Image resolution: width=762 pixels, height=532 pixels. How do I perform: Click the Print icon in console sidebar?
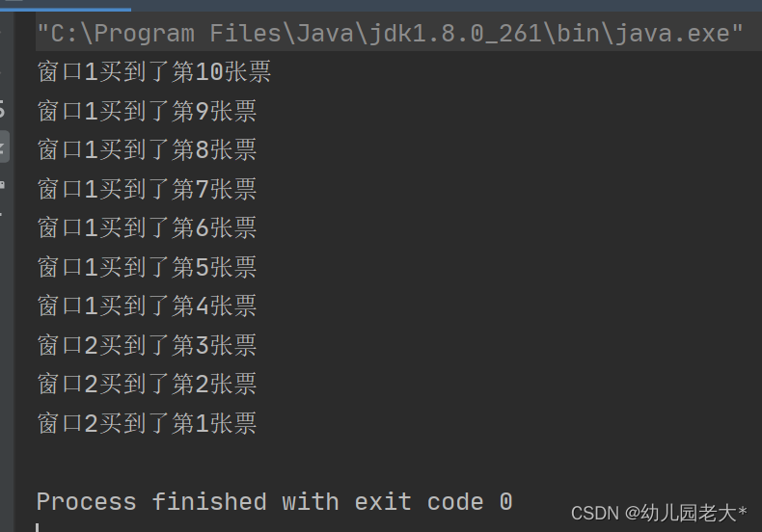(2, 184)
